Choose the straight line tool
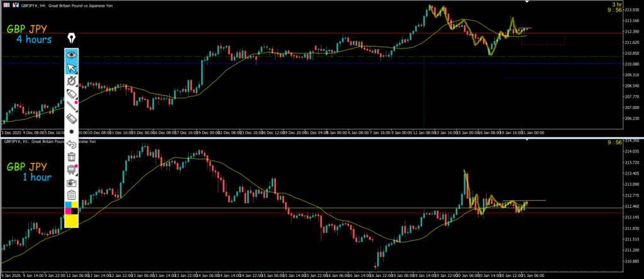The width and height of the screenshot is (644, 279). point(72,106)
